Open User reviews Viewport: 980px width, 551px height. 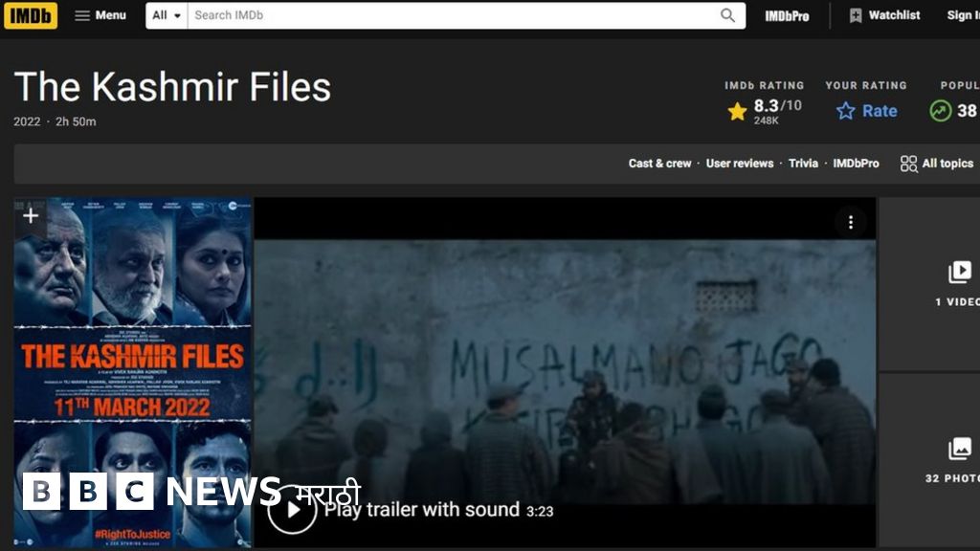point(740,164)
